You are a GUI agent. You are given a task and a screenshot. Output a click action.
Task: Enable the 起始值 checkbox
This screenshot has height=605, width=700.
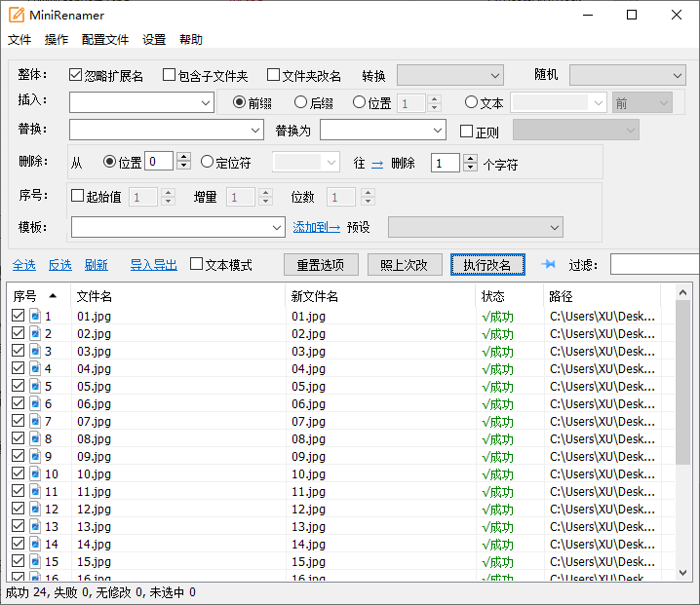tap(77, 196)
